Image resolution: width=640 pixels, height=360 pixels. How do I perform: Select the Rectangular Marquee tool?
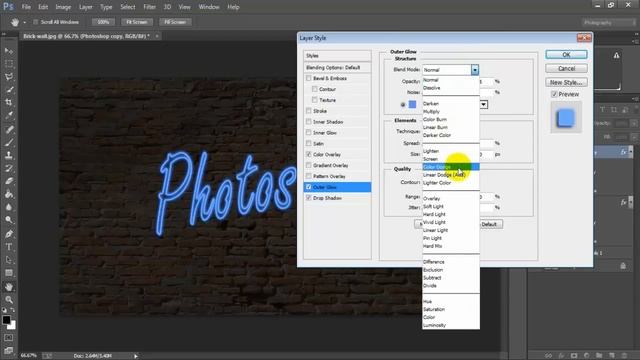9,64
